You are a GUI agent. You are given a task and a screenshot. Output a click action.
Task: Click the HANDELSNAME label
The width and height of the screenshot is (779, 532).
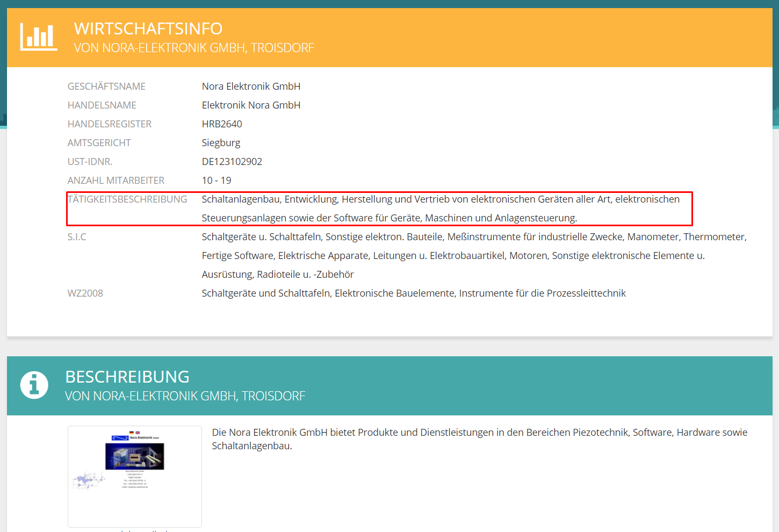102,105
